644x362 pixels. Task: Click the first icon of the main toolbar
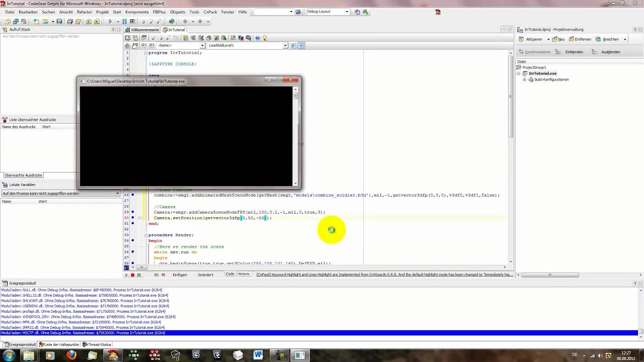coord(8,22)
